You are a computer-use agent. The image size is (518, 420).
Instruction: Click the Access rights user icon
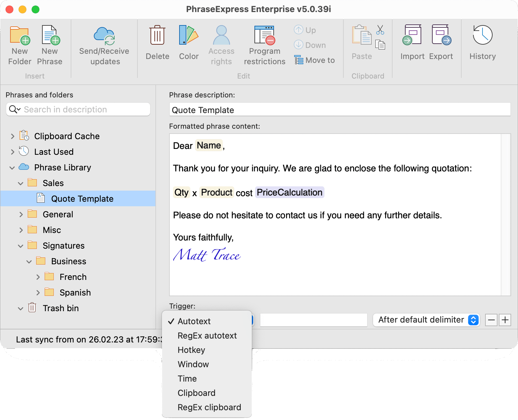point(222,35)
